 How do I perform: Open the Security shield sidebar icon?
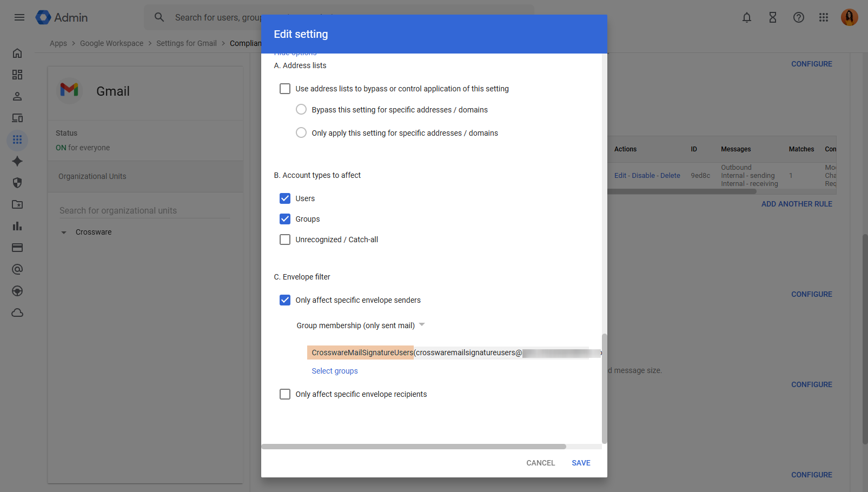[17, 183]
